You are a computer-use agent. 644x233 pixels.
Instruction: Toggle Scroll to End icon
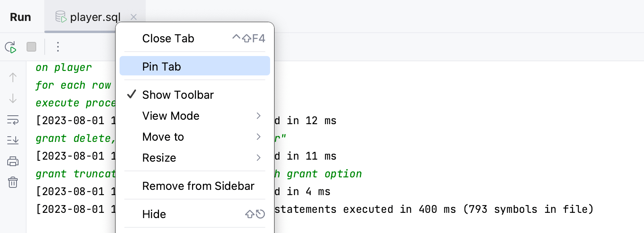click(13, 140)
